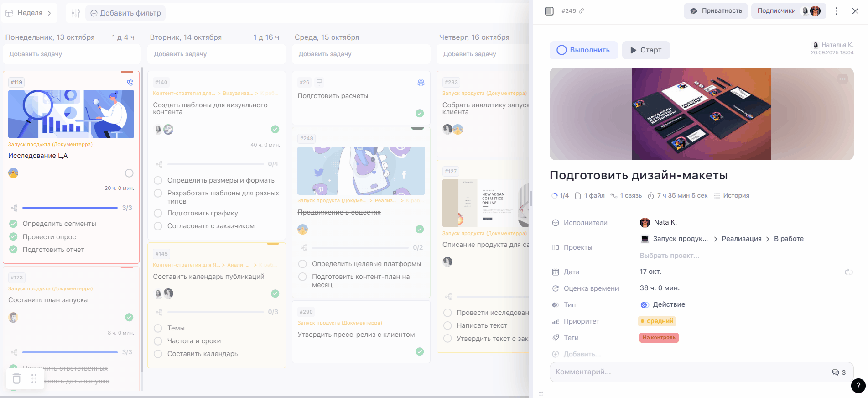The height and width of the screenshot is (398, 868).
Task: Change priority средний value
Action: tap(657, 321)
